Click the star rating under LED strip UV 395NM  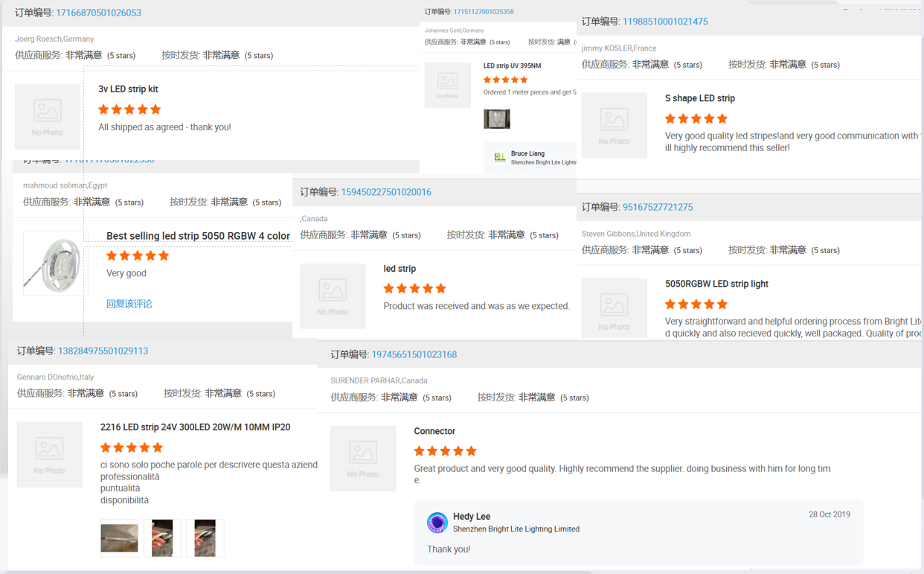pyautogui.click(x=505, y=80)
